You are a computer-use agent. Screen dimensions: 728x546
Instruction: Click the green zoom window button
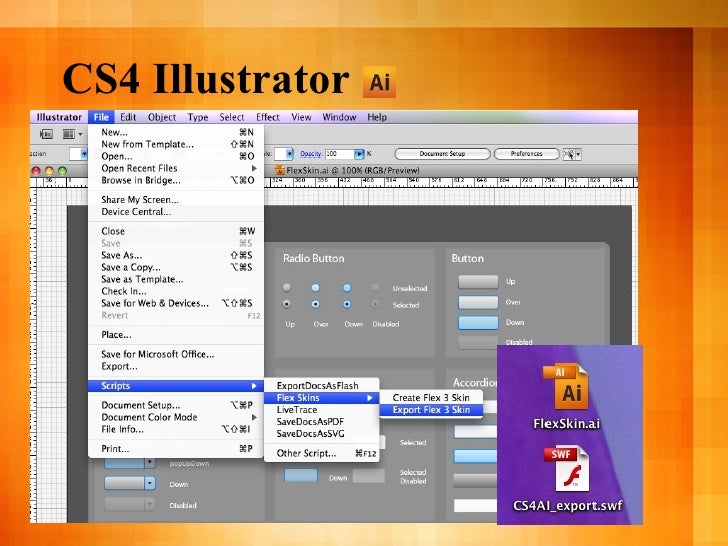coord(62,170)
